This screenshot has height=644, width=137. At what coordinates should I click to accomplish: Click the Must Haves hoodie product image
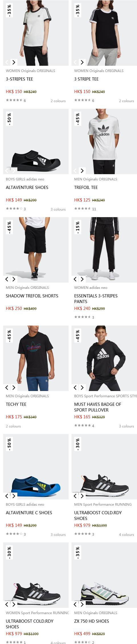(104, 358)
